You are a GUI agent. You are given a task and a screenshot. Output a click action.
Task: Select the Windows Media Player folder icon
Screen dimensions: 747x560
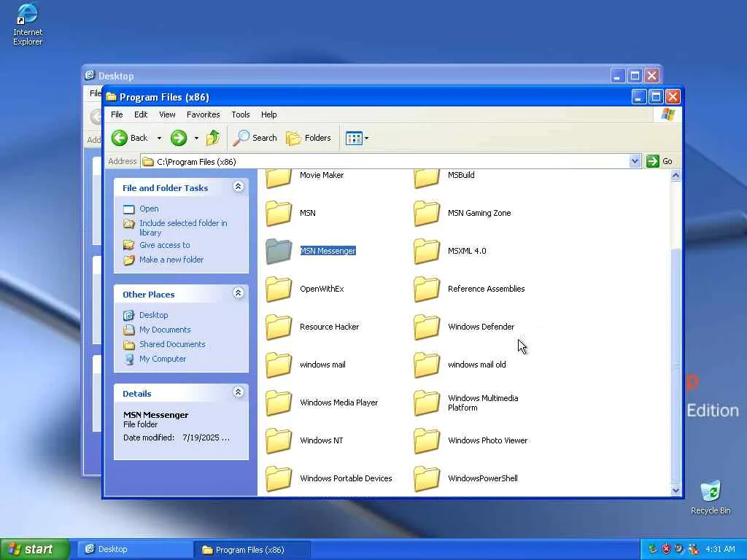[279, 402]
